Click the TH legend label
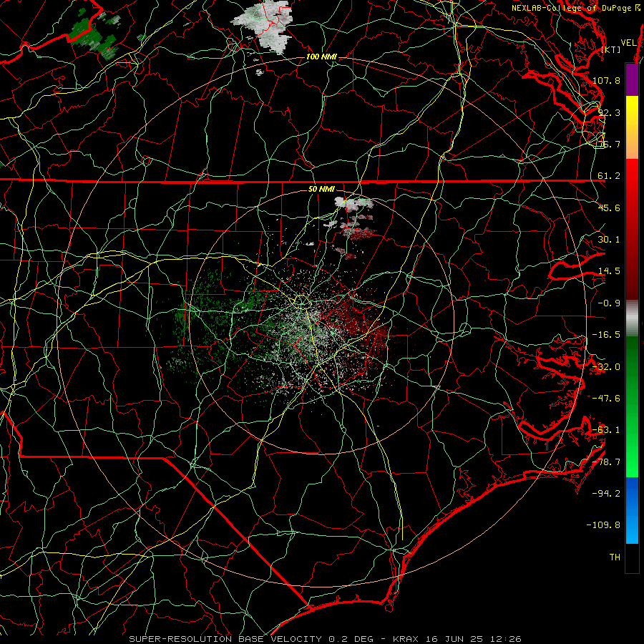 (x=615, y=557)
